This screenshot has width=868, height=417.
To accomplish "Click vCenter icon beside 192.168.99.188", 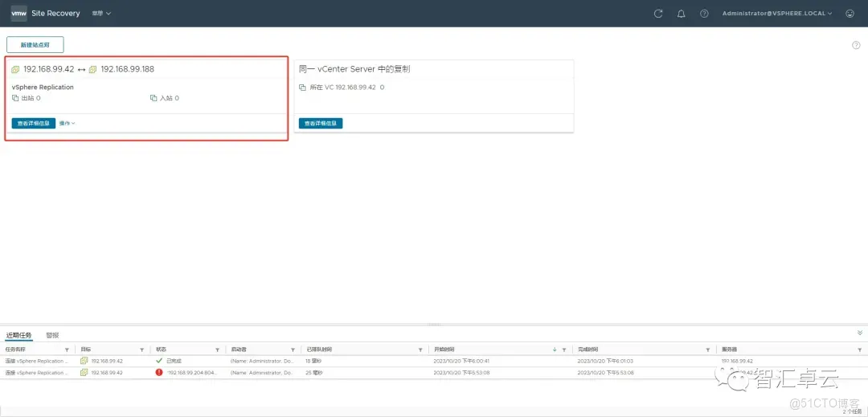I will 92,69.
